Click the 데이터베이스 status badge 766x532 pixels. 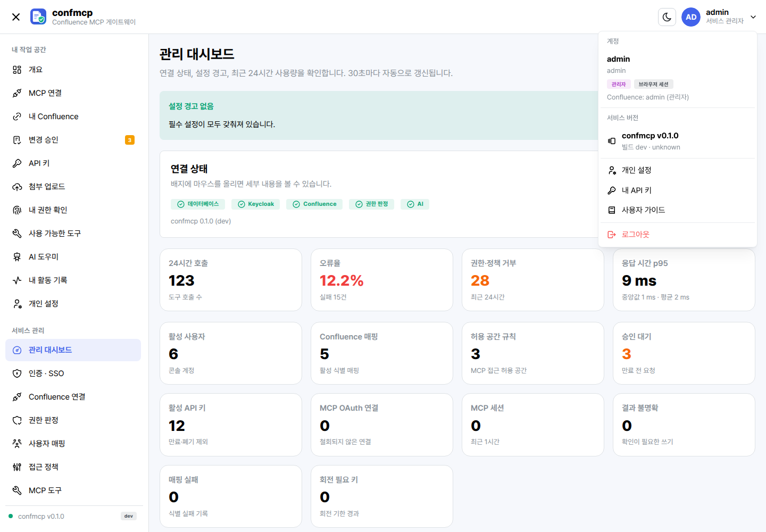198,204
